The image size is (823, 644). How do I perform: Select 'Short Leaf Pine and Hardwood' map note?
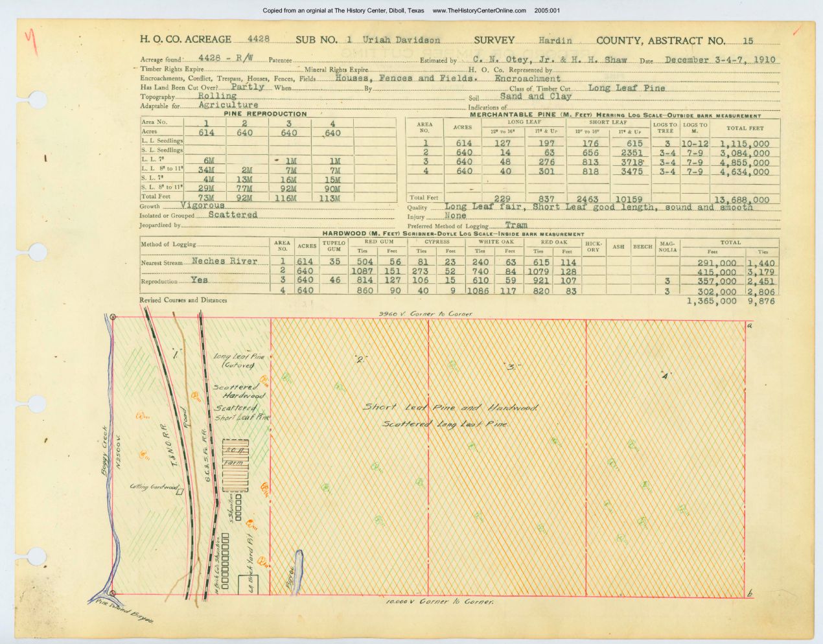[450, 408]
